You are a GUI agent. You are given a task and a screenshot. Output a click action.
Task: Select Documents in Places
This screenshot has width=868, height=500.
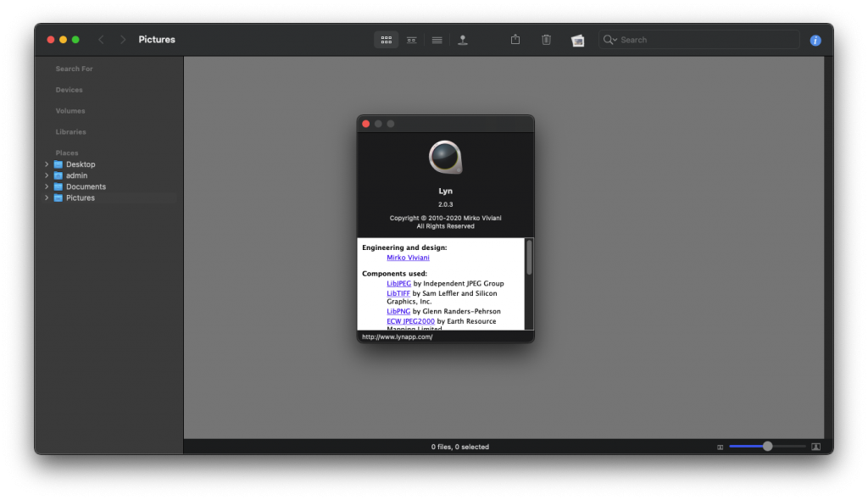click(x=86, y=186)
